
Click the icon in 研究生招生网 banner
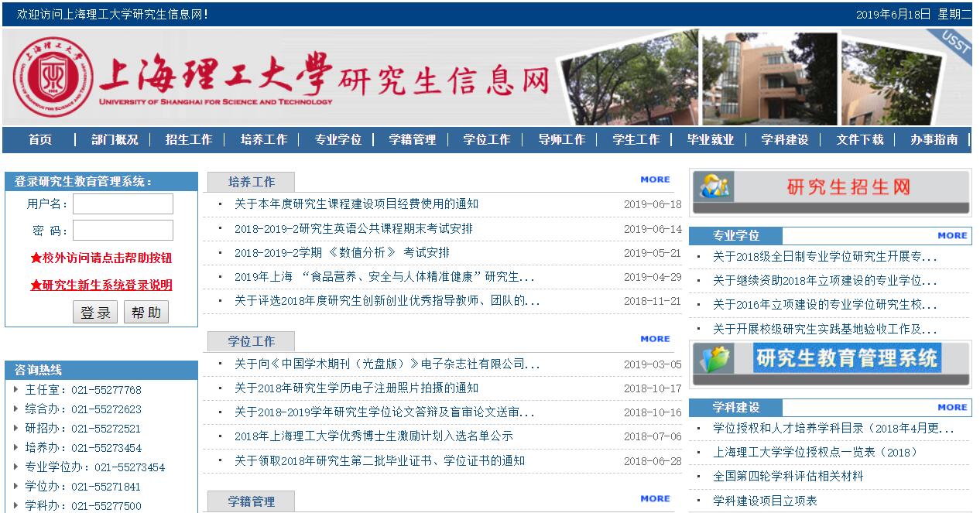(x=713, y=186)
